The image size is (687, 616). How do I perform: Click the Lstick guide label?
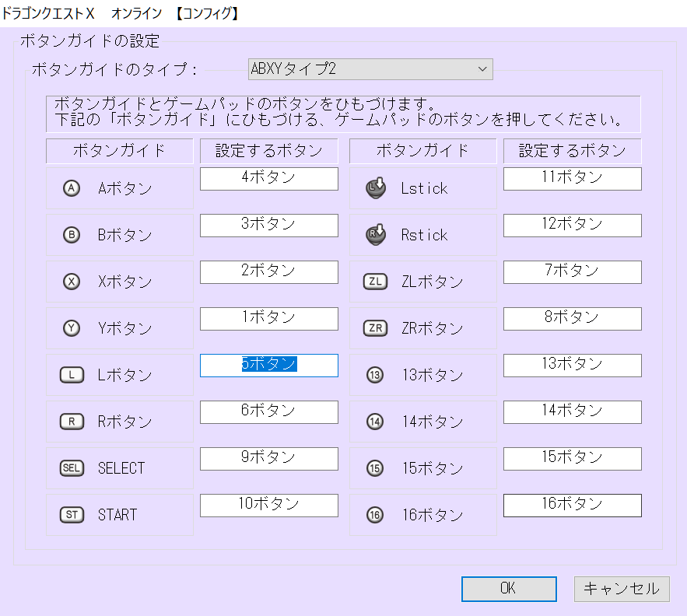(x=424, y=188)
